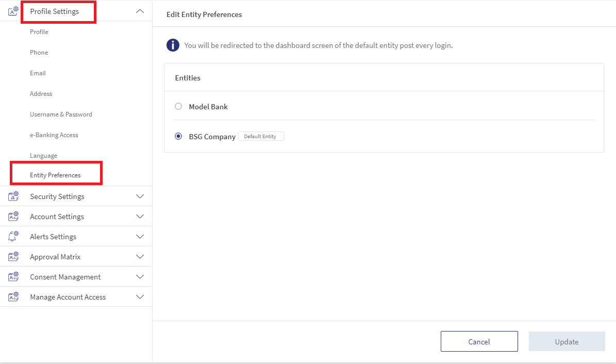This screenshot has width=616, height=364.
Task: Go to Entity Preferences in sidebar
Action: point(55,175)
